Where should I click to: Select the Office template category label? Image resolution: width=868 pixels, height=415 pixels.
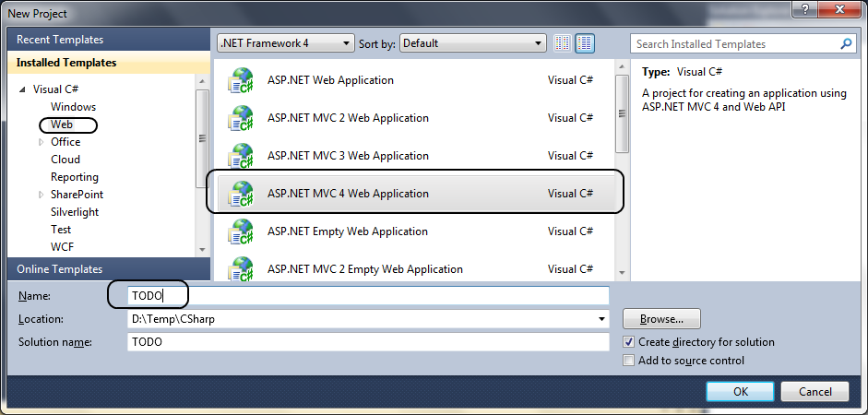65,142
